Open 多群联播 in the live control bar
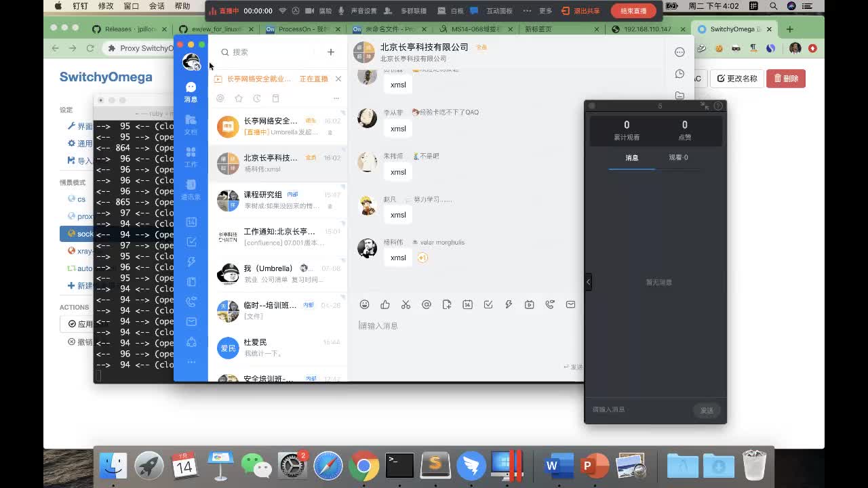 pyautogui.click(x=406, y=11)
